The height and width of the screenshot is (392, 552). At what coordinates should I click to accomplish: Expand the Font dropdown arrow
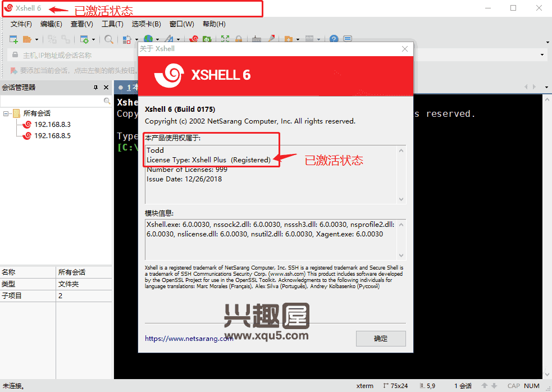[178, 39]
